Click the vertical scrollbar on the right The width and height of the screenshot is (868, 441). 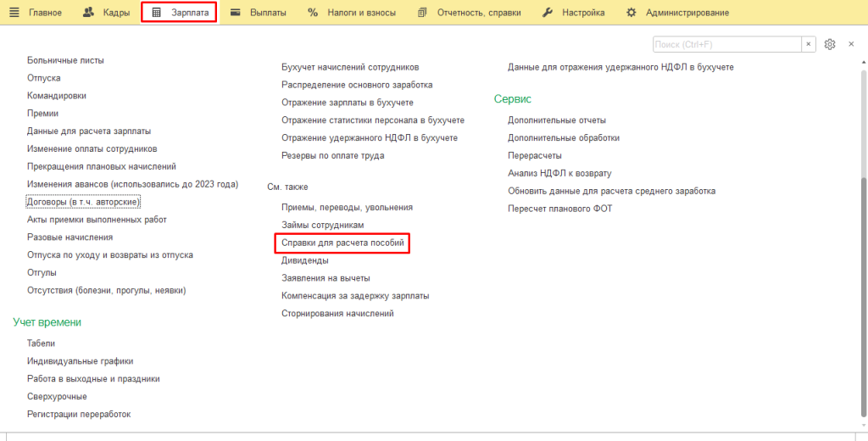pyautogui.click(x=863, y=254)
